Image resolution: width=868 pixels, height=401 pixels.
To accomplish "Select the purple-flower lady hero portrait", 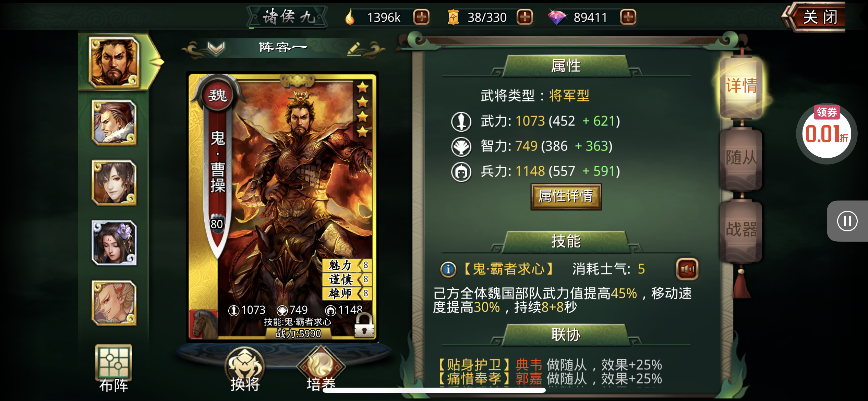I will (114, 243).
